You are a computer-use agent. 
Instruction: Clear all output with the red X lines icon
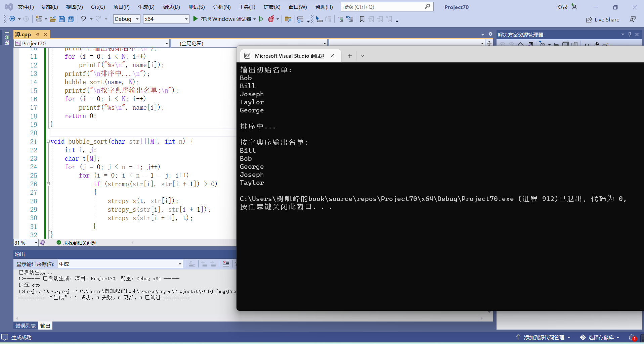[x=226, y=264]
